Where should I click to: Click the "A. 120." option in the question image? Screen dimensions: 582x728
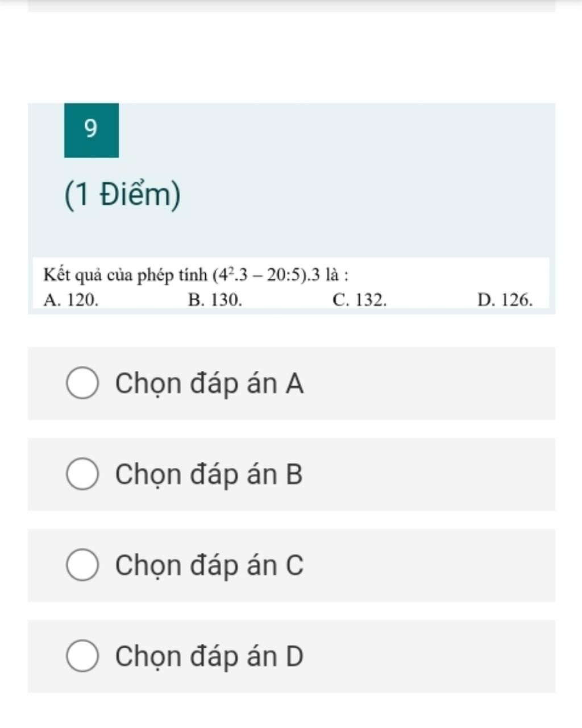71,300
